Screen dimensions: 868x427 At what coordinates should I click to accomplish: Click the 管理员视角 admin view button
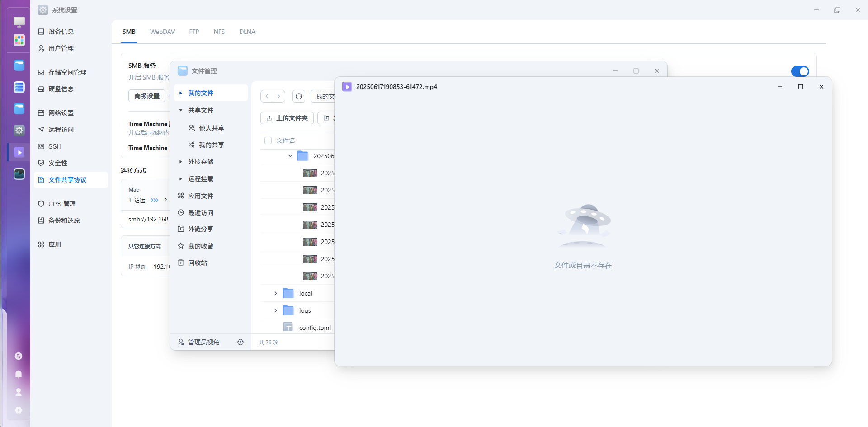pyautogui.click(x=199, y=342)
